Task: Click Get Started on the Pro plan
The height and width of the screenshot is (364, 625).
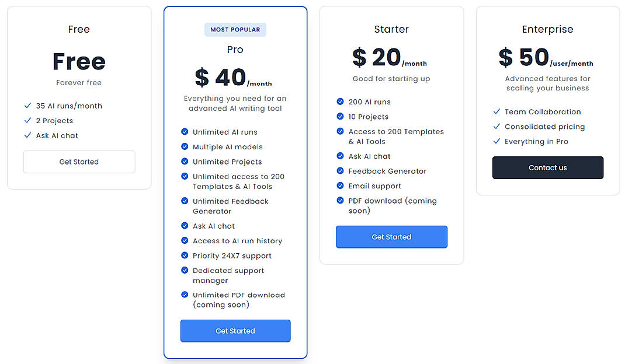Action: point(235,331)
